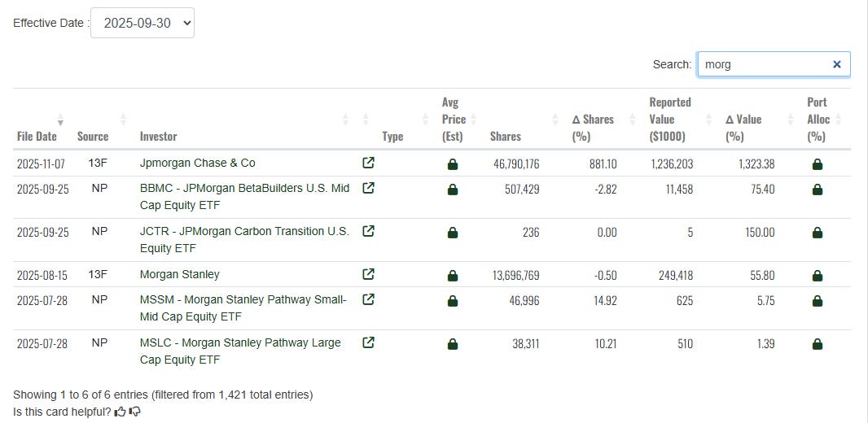This screenshot has height=423, width=868.
Task: Select shares value 507,429
Action: coord(522,190)
